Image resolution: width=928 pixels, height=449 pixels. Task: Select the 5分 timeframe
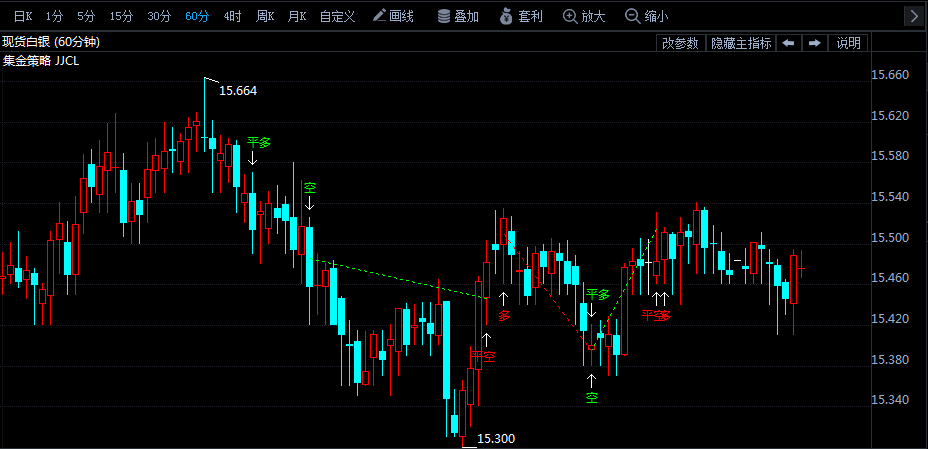tap(86, 16)
